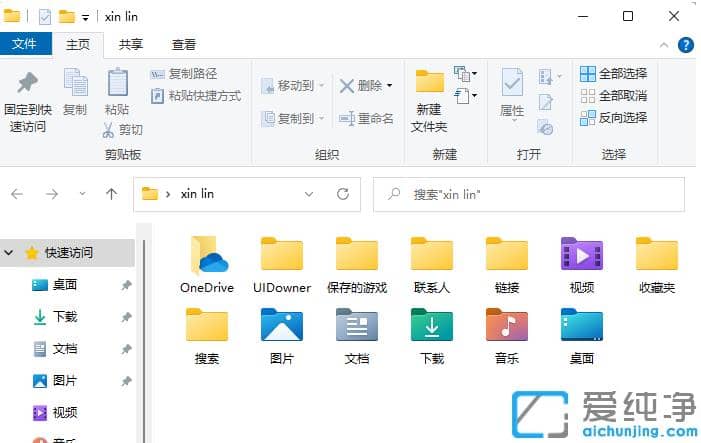The width and height of the screenshot is (701, 443).
Task: Select the Videos (视频) folder in file list
Action: click(x=582, y=265)
